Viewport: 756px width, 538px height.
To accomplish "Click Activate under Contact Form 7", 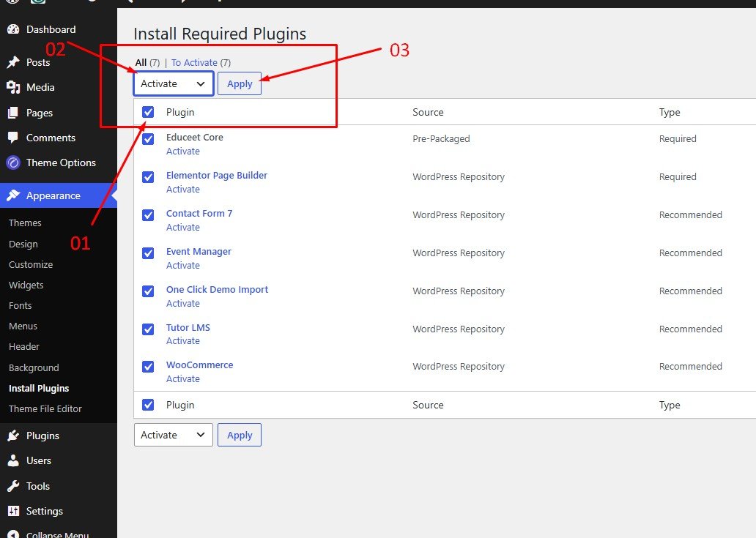I will click(183, 228).
